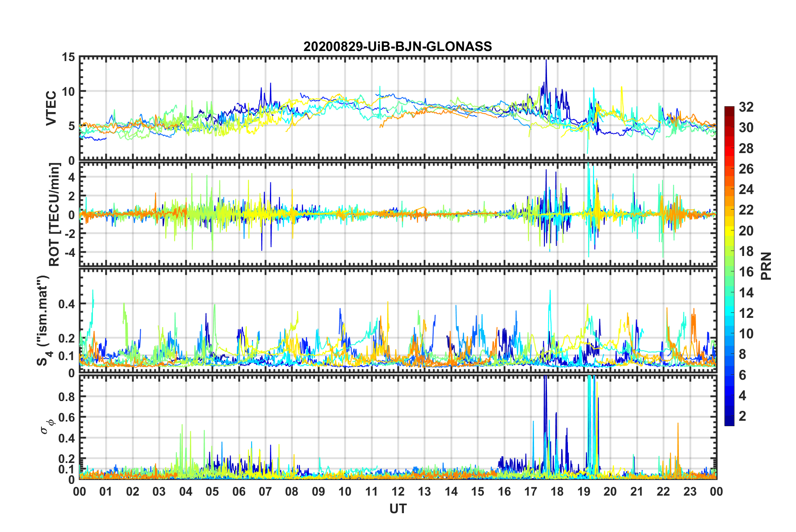Screen dimensions: 796x532
Task: Click the x-axis tick label 07
Action: (x=265, y=492)
